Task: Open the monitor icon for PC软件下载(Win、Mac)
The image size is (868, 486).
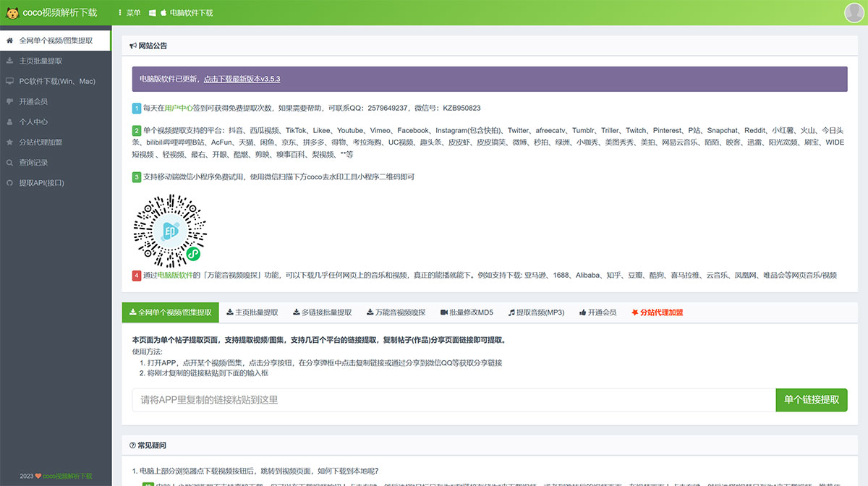Action: coord(12,80)
